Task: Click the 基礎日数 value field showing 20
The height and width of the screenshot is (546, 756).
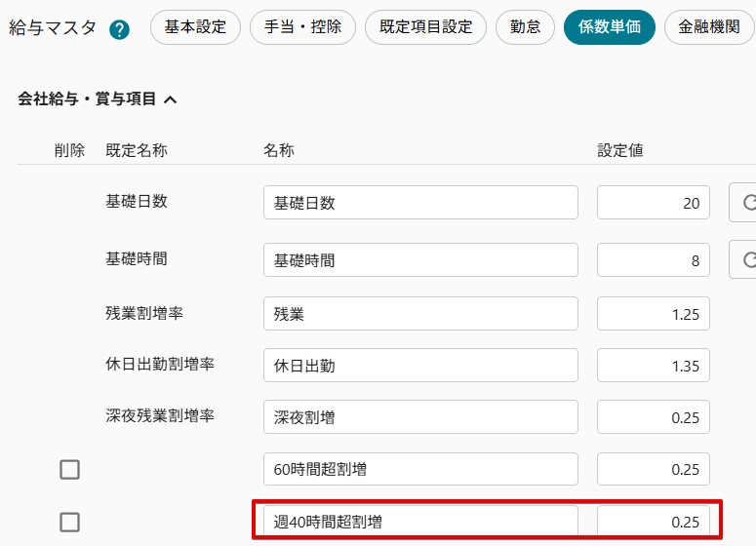Action: tap(654, 203)
